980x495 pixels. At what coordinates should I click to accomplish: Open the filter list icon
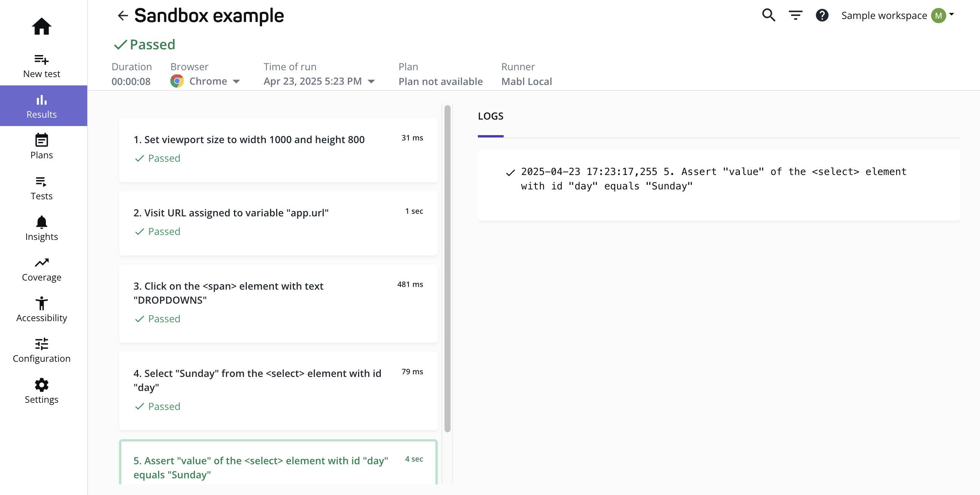(x=795, y=15)
